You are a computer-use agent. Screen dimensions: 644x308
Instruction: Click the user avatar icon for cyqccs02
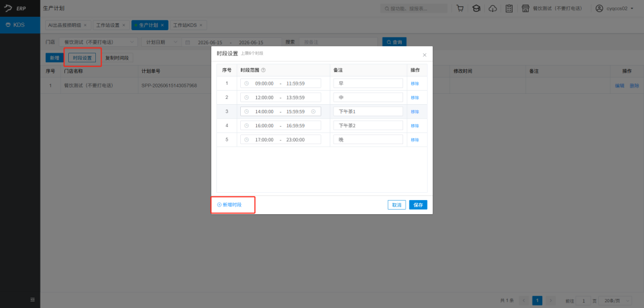(599, 8)
